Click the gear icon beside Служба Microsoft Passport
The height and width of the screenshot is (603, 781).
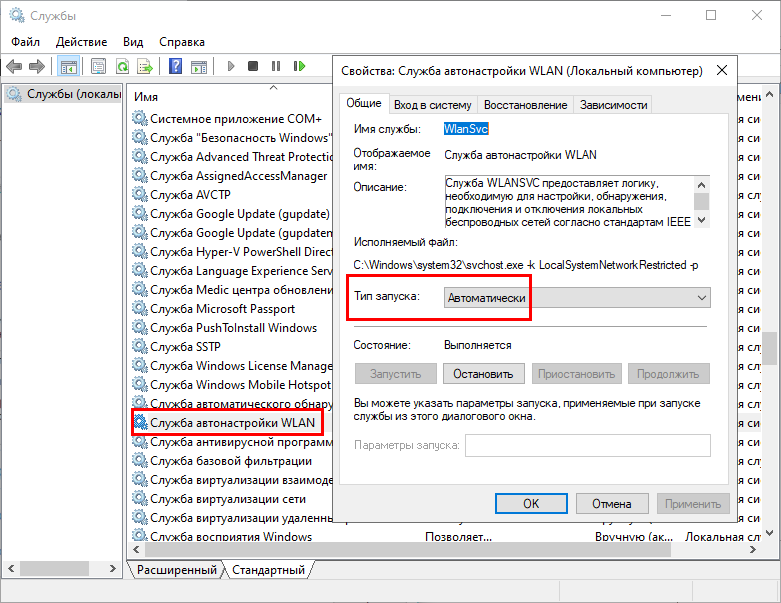click(140, 308)
